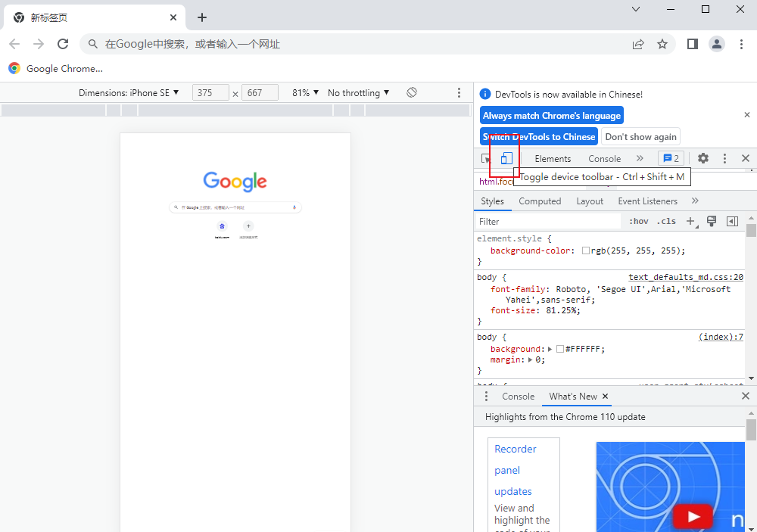Toggle the computed styles sidebar
This screenshot has width=757, height=532.
tap(732, 222)
